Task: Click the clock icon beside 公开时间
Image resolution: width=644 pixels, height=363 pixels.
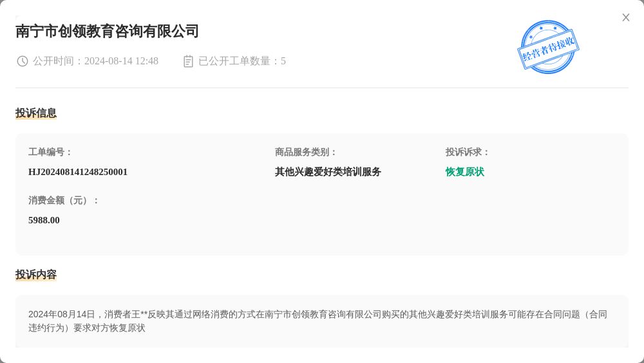Action: pos(22,61)
